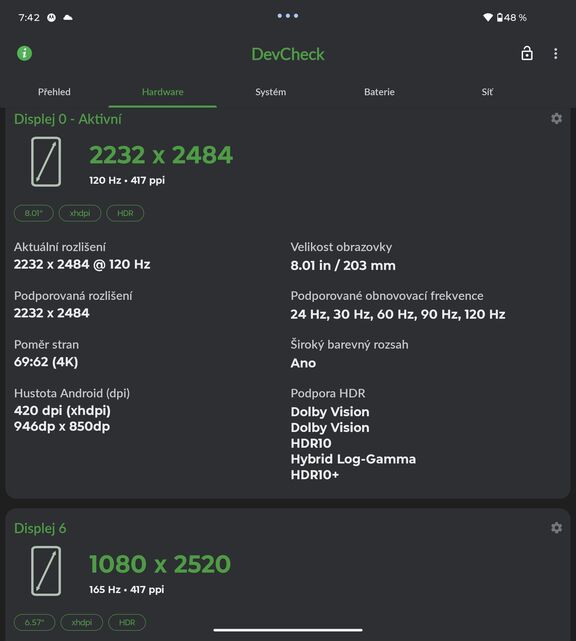
Task: Tap the Wi-Fi status icon
Action: pyautogui.click(x=488, y=18)
